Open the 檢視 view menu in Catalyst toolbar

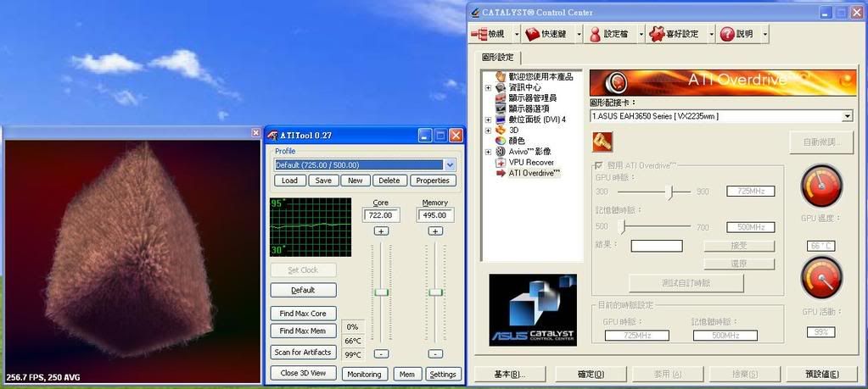pyautogui.click(x=490, y=34)
